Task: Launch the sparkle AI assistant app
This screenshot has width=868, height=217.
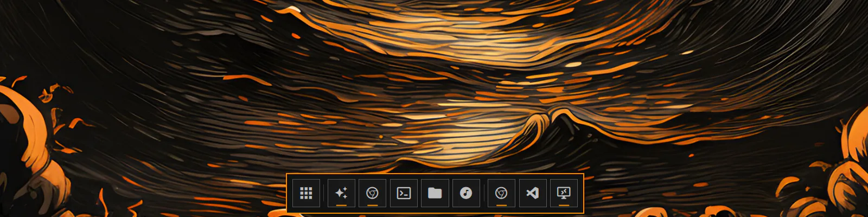Action: pyautogui.click(x=341, y=193)
